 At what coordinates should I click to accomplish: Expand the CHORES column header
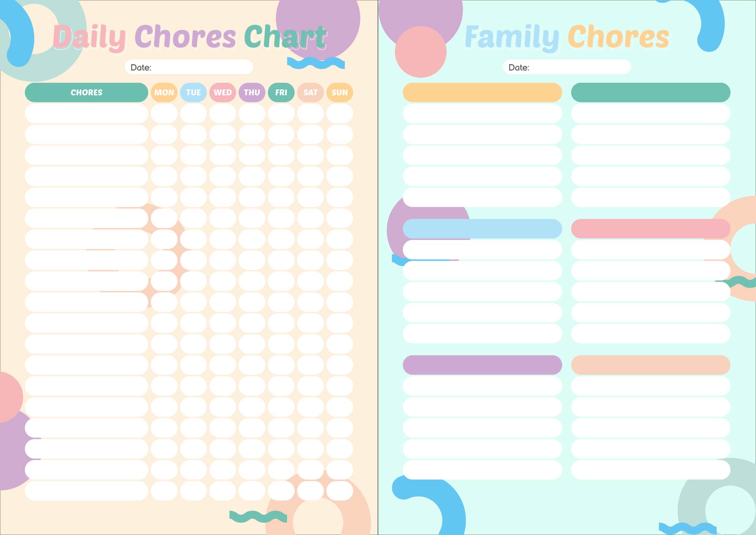[87, 92]
